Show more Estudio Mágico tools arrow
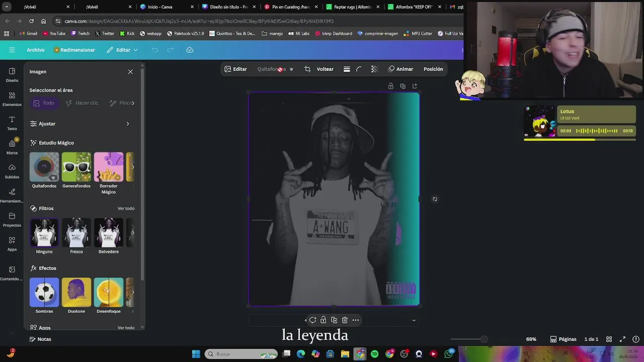The image size is (644, 362). [133, 167]
